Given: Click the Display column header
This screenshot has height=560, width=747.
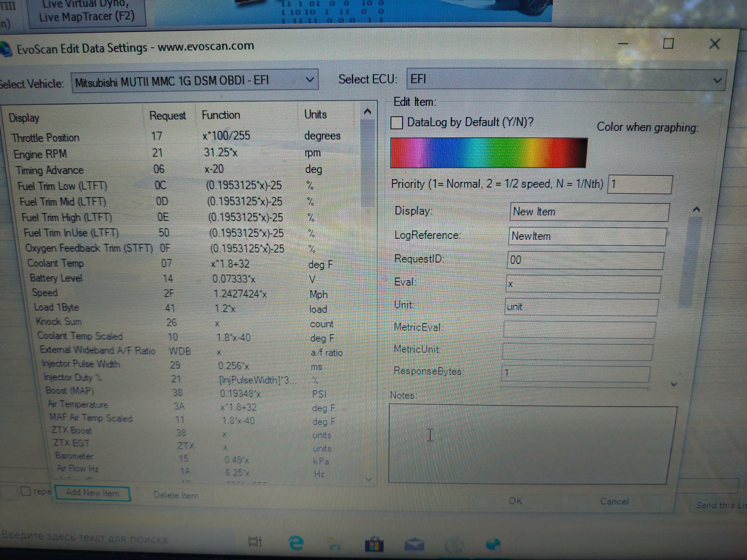Looking at the screenshot, I should point(74,117).
